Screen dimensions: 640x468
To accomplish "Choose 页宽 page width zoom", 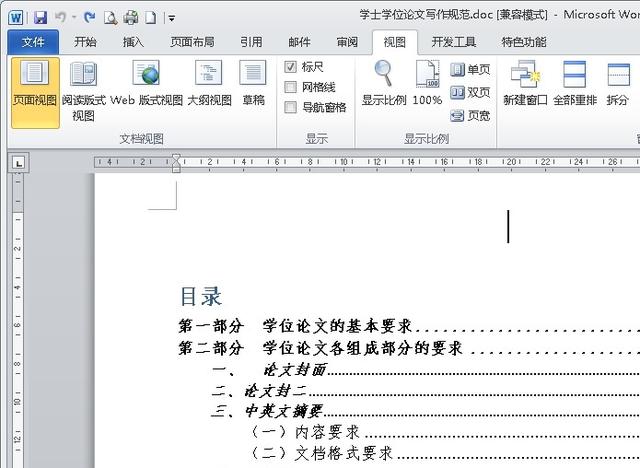I will tap(470, 116).
